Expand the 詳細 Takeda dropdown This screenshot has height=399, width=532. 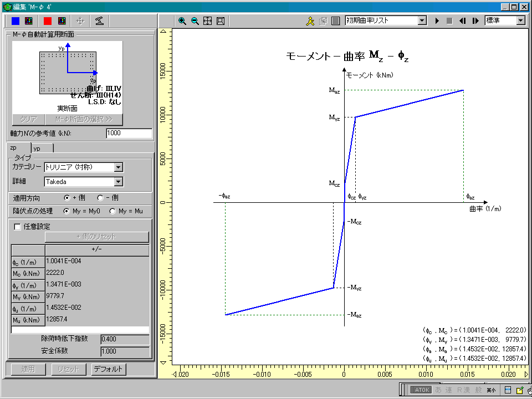[118, 181]
